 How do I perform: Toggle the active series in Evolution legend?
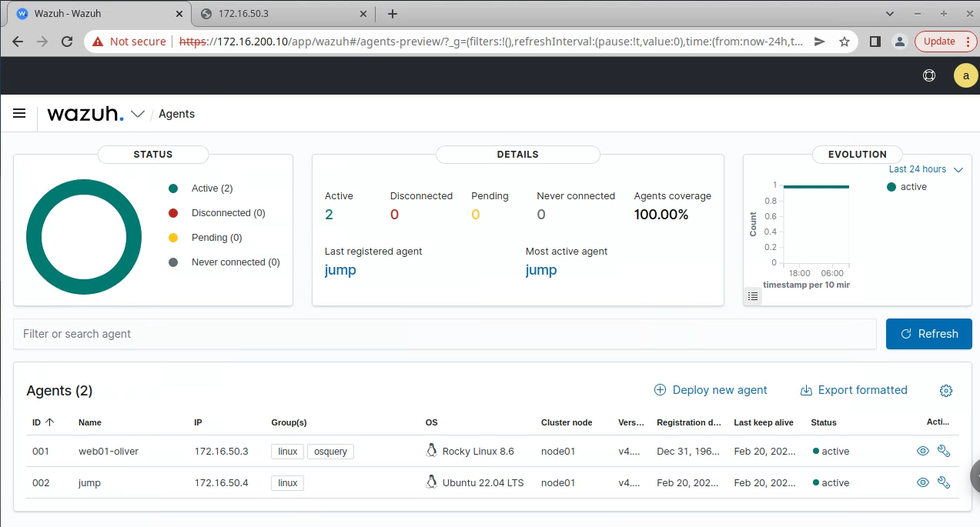tap(907, 187)
